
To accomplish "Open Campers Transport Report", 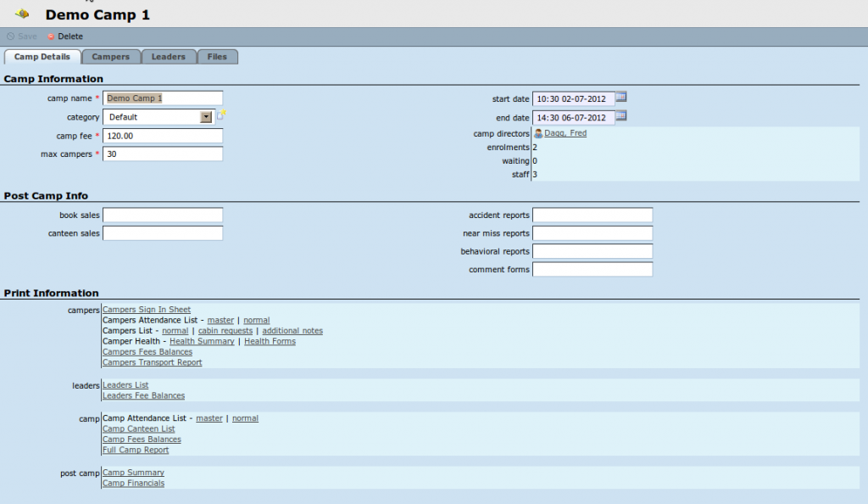I will [152, 362].
